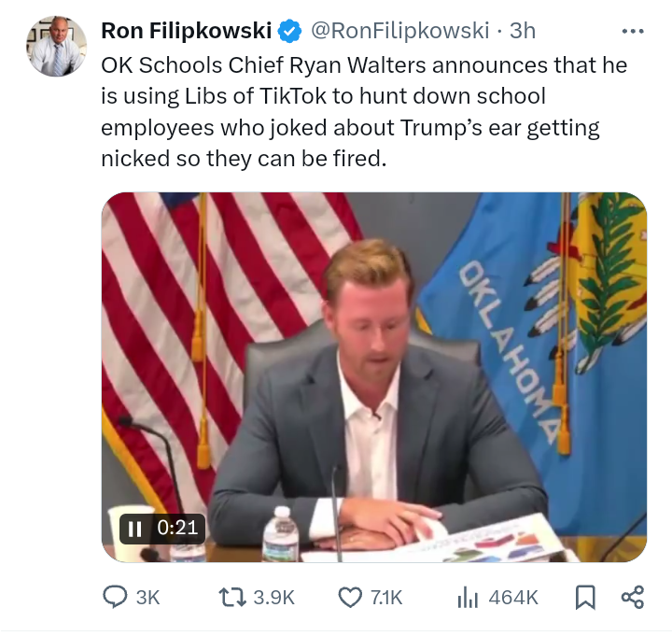The image size is (672, 636).
Task: Bookmark this tweet
Action: coord(585,597)
